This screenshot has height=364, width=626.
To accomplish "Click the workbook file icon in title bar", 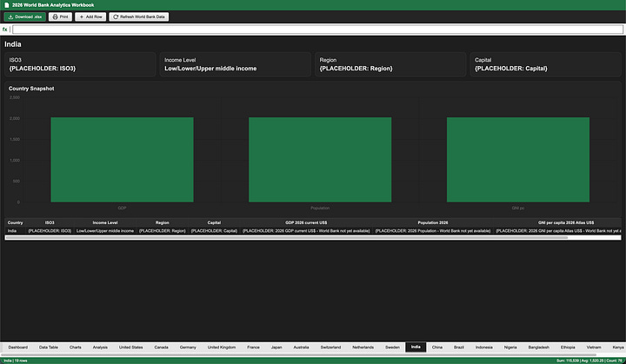I will click(x=6, y=5).
